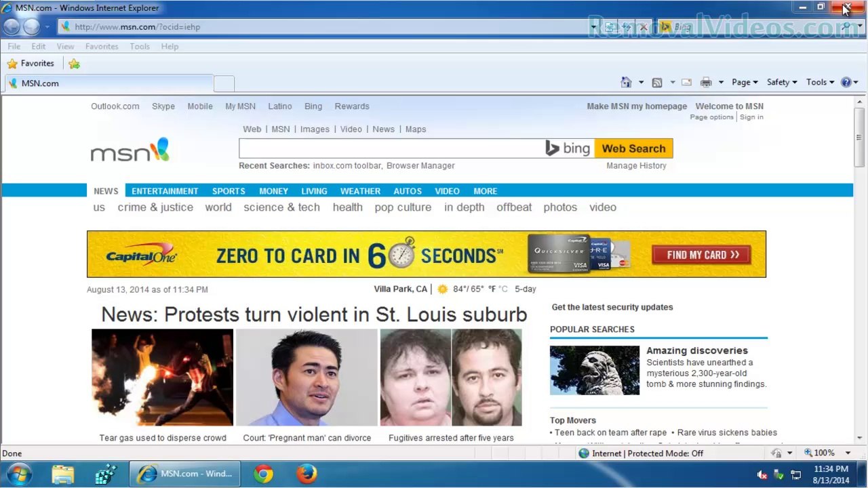Open the Outlook.com link
Screen dimensions: 868x488
[115, 106]
